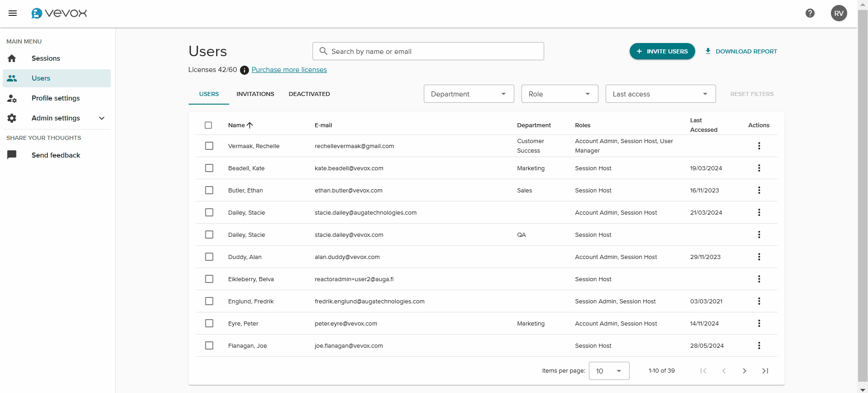Switch to the DEACTIVATED tab
868x393 pixels.
pyautogui.click(x=309, y=94)
